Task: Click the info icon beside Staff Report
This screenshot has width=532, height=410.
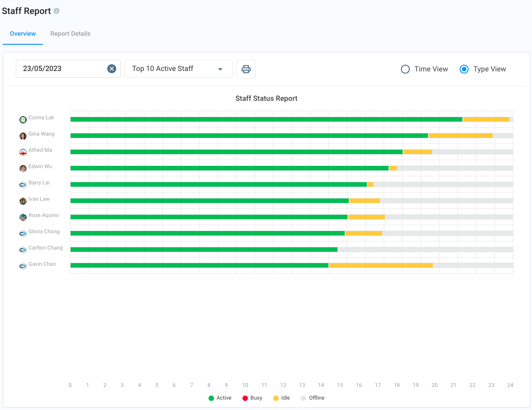Action: tap(57, 11)
